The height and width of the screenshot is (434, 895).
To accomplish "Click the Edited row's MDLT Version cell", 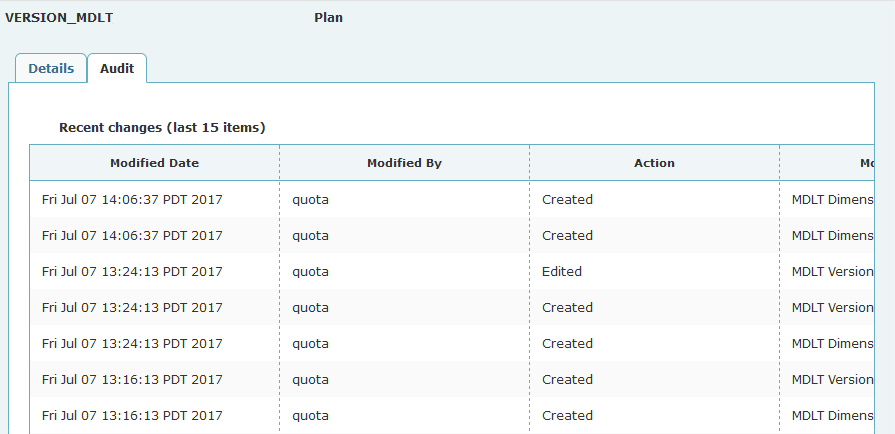I will [x=832, y=271].
